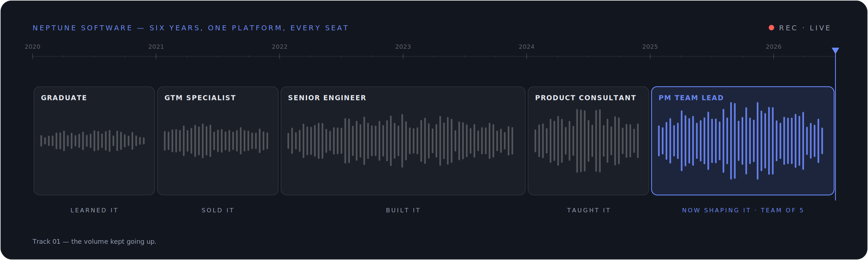Jump to the 2022 ruler mark
Viewport: 868px width, 260px height.
coord(280,47)
